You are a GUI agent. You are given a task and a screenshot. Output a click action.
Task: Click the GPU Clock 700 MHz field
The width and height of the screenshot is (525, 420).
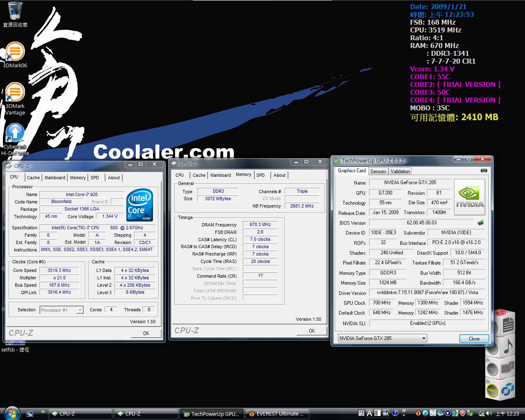click(x=382, y=303)
